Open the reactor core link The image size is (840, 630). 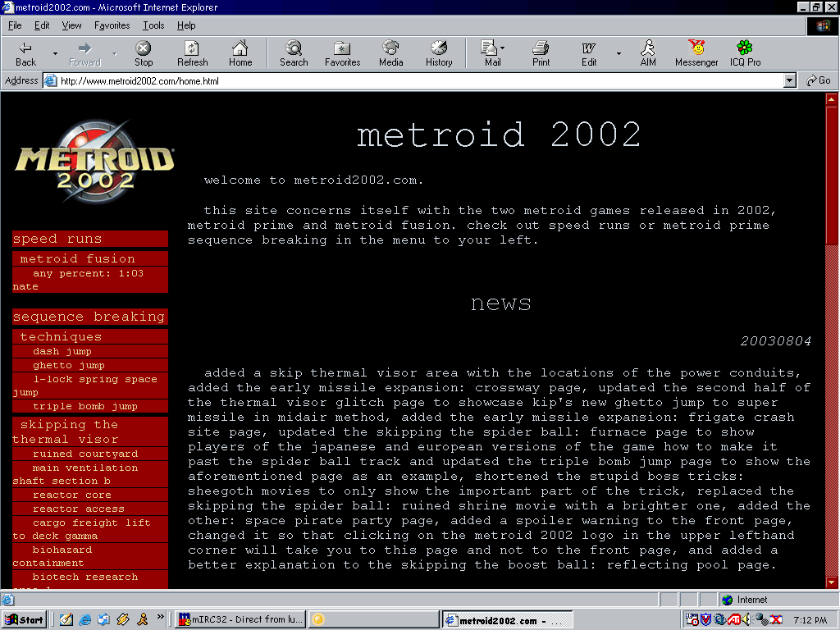pos(72,495)
